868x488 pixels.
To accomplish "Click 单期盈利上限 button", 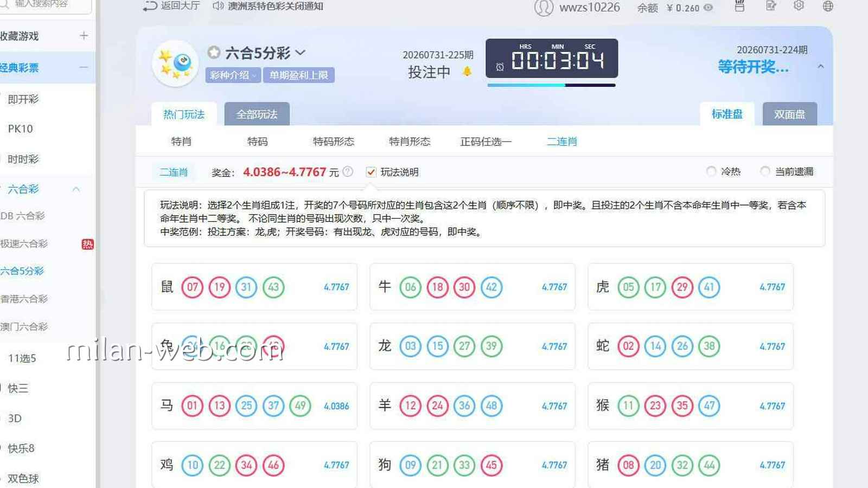I will point(299,75).
